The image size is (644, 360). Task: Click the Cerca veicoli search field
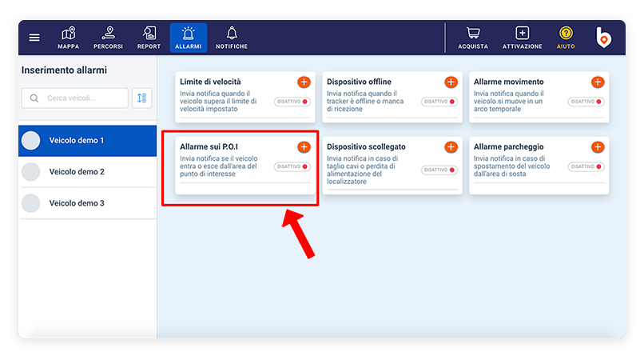click(x=75, y=98)
